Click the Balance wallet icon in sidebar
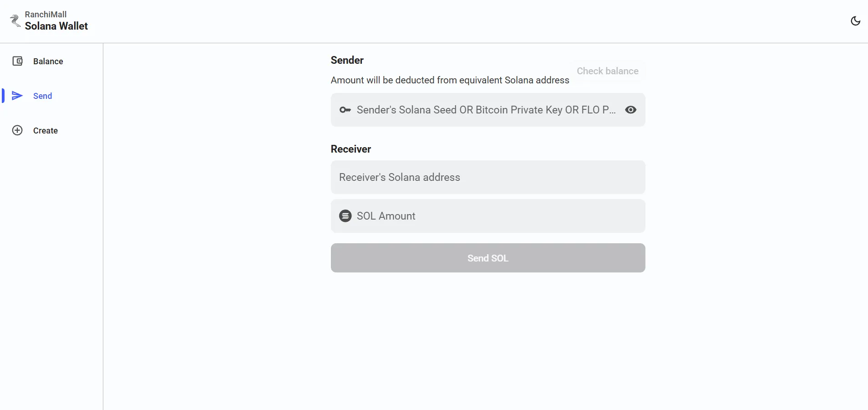The width and height of the screenshot is (868, 410). coord(17,61)
